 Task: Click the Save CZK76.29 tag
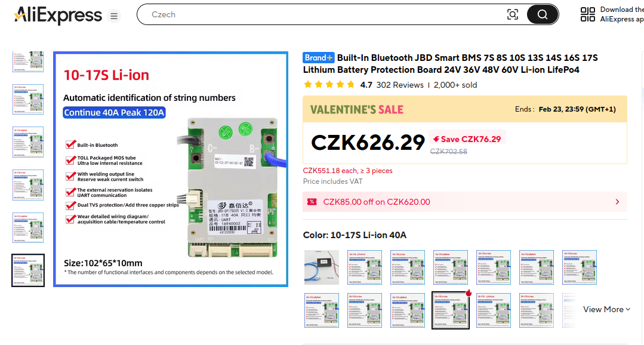point(467,139)
